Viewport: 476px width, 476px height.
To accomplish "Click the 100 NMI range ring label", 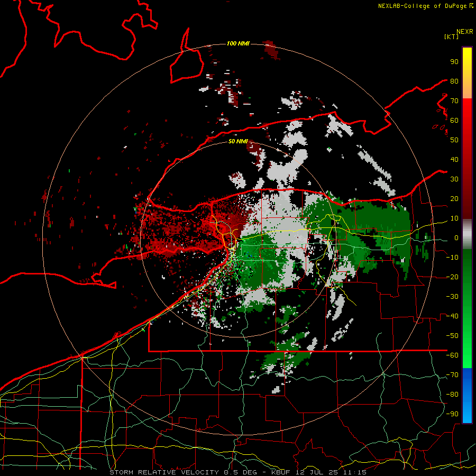I will point(238,44).
